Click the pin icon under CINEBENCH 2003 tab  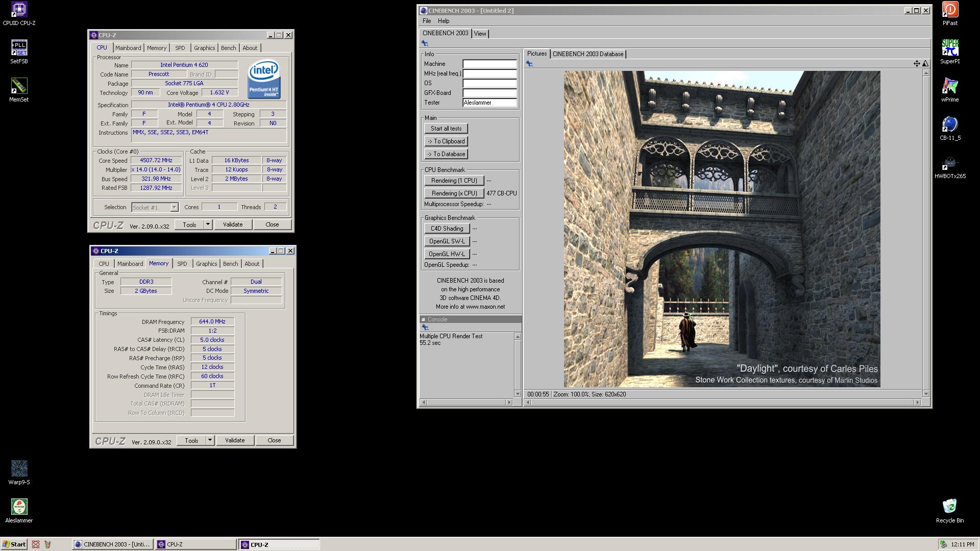(425, 43)
